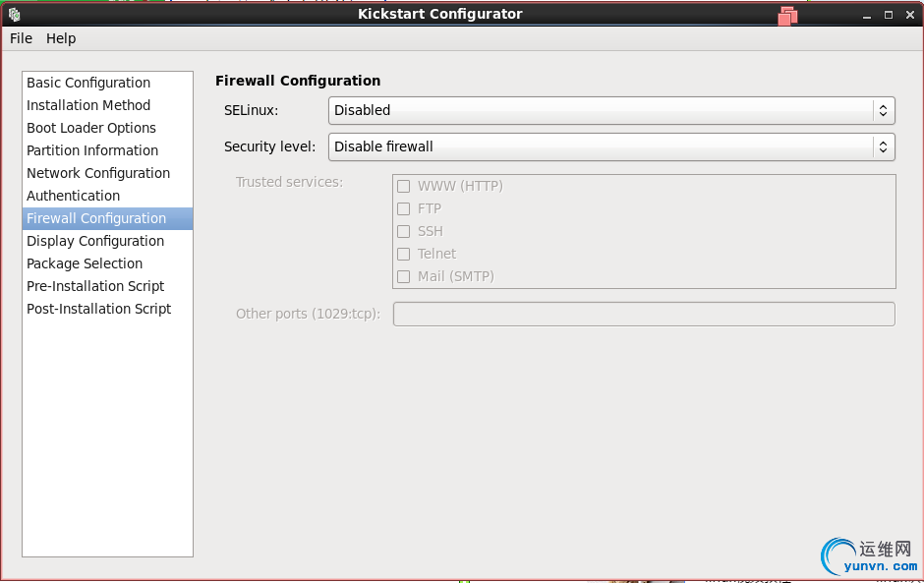924x583 pixels.
Task: Tick the FTP trusted service checkbox
Action: tap(403, 208)
